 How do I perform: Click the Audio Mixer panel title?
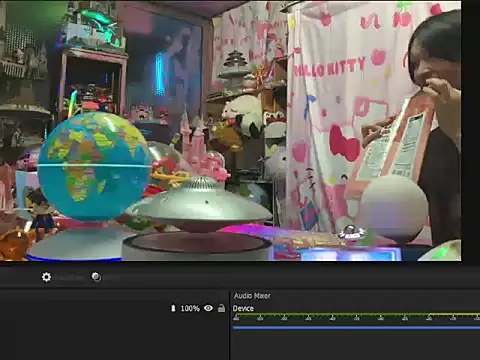pyautogui.click(x=252, y=296)
